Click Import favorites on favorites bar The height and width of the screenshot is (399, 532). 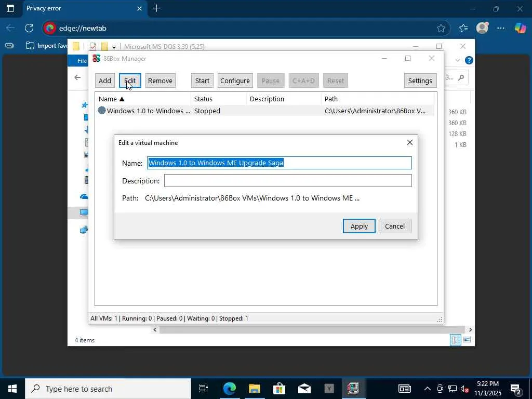pyautogui.click(x=47, y=46)
